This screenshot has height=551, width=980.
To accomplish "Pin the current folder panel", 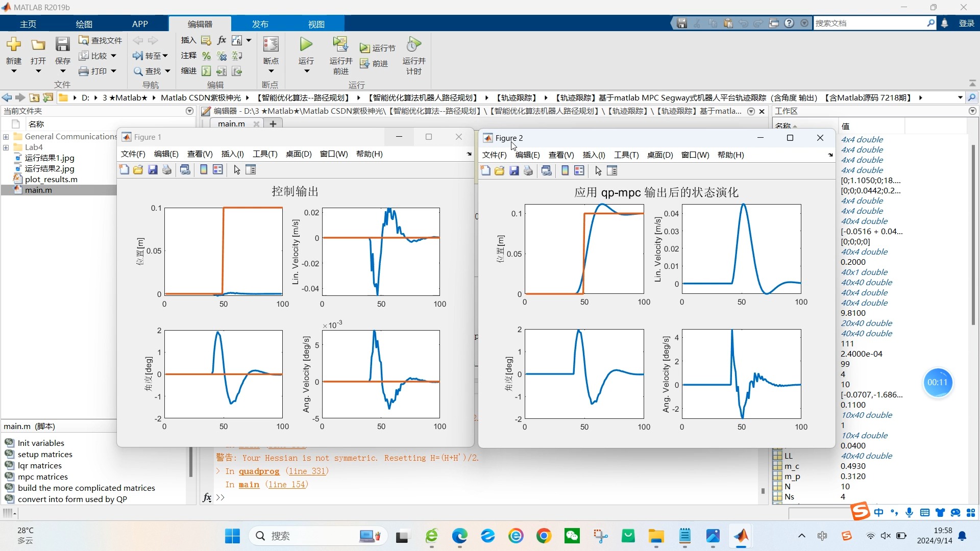I will coord(189,111).
